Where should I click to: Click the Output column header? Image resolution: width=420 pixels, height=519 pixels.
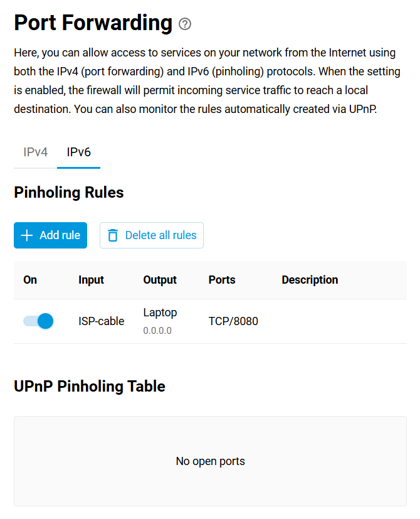tap(160, 280)
